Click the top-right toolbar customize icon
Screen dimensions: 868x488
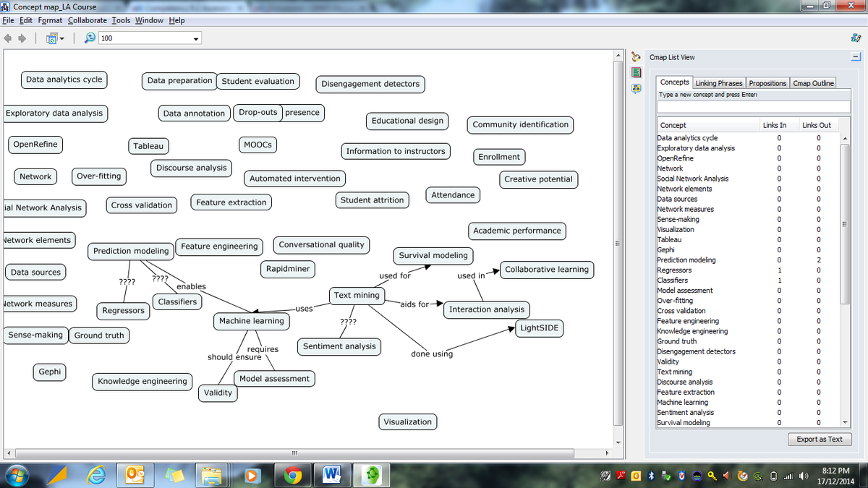[856, 38]
